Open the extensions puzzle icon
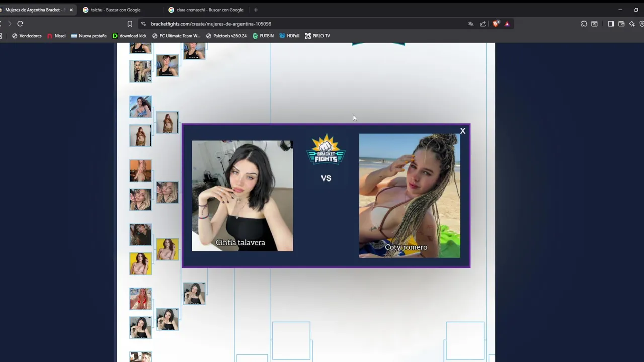Viewport: 644px width, 362px height. [584, 24]
